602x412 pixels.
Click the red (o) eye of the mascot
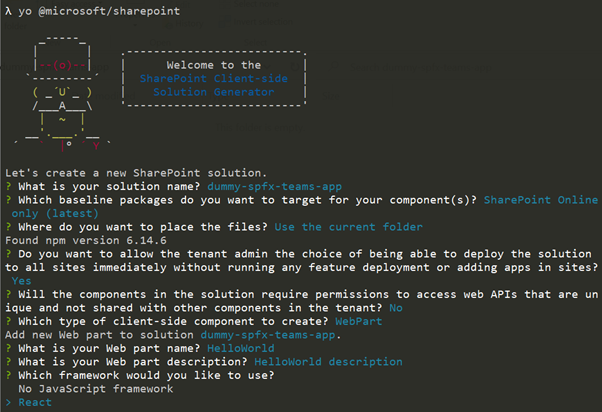[x=62, y=65]
